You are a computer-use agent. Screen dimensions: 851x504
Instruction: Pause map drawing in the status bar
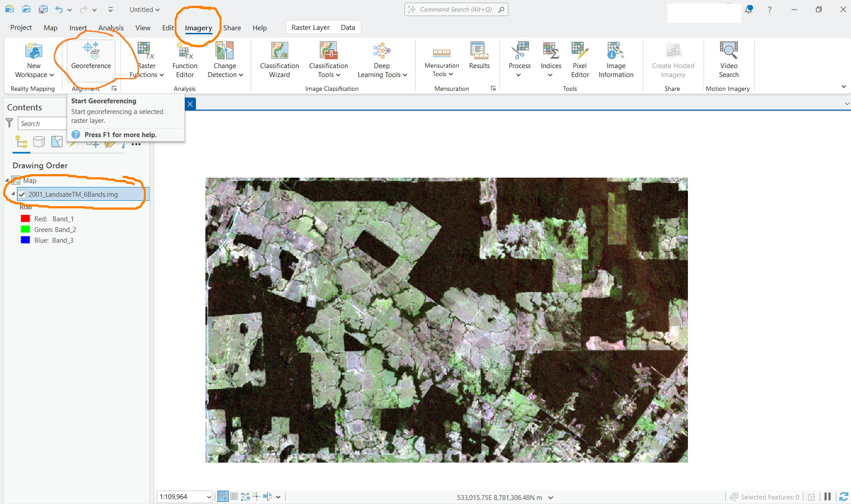(x=827, y=497)
